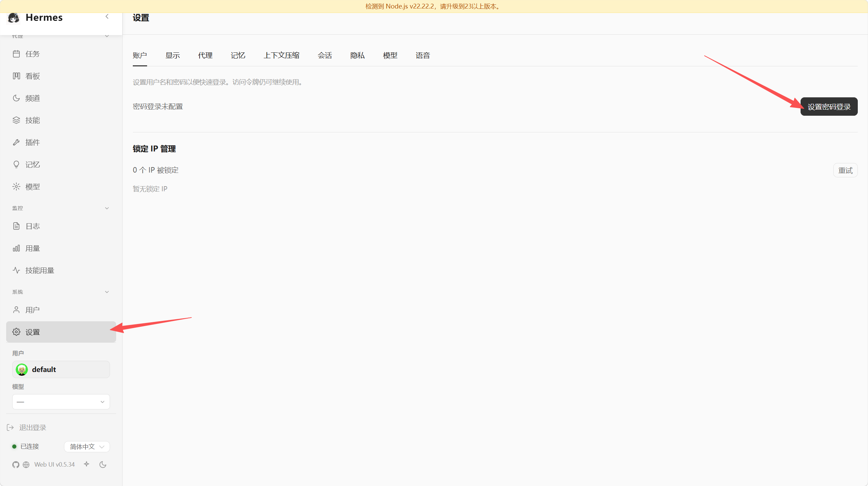Open Channels via moon-shaped icon

(16, 98)
